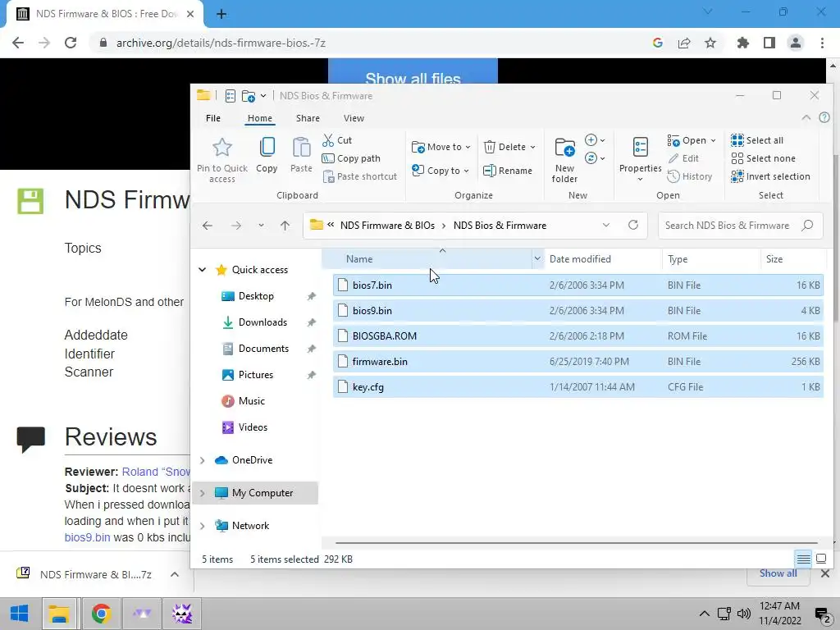Screen dimensions: 840x630
Task: Switch to the Home ribbon tab
Action: 260,118
